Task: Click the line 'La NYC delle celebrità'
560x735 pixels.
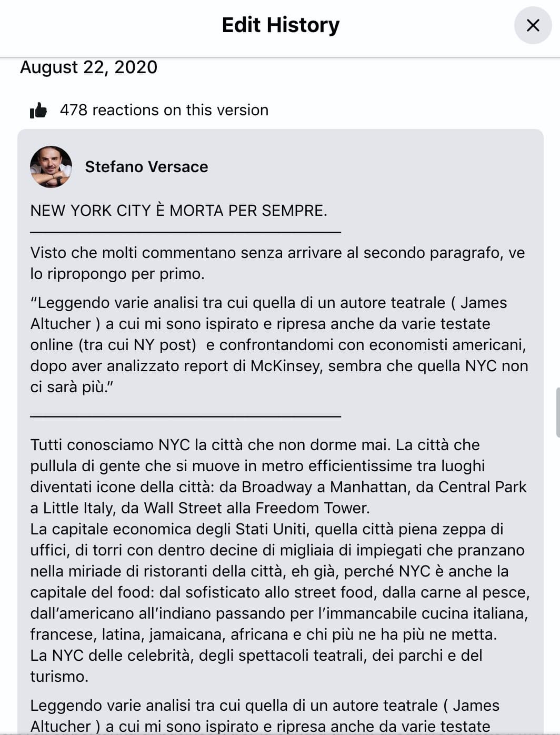Action: click(x=256, y=666)
